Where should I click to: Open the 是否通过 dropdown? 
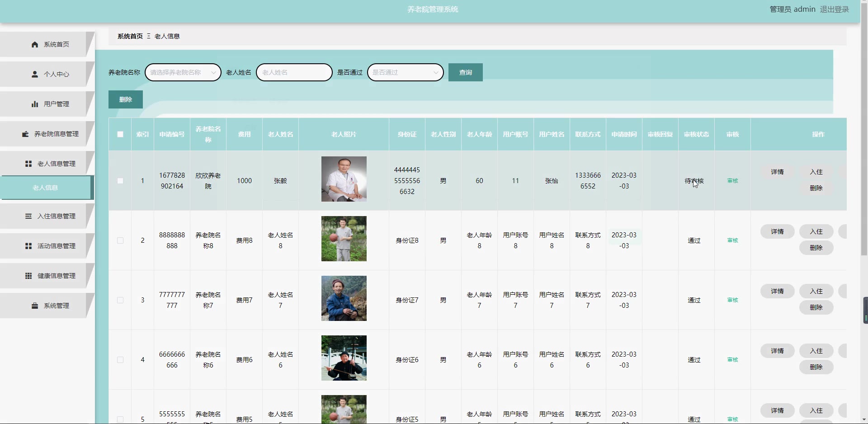[x=406, y=72]
